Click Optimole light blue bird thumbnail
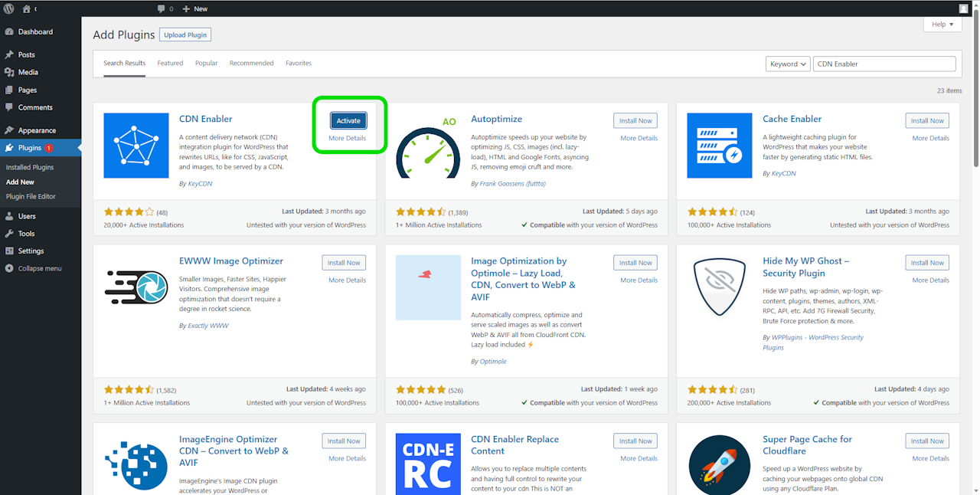Image resolution: width=980 pixels, height=495 pixels. tap(428, 287)
